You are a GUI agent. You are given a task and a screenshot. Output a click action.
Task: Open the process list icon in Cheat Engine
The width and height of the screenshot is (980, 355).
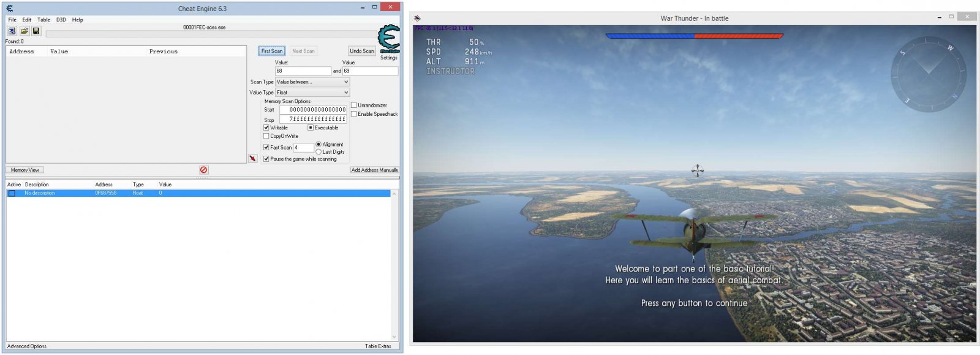[x=12, y=31]
